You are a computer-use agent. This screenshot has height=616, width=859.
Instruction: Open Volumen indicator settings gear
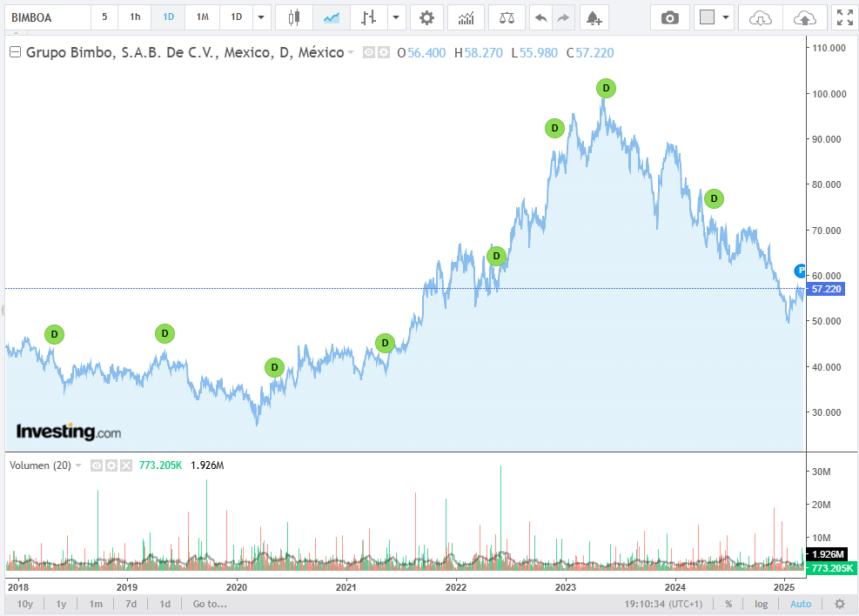(111, 465)
